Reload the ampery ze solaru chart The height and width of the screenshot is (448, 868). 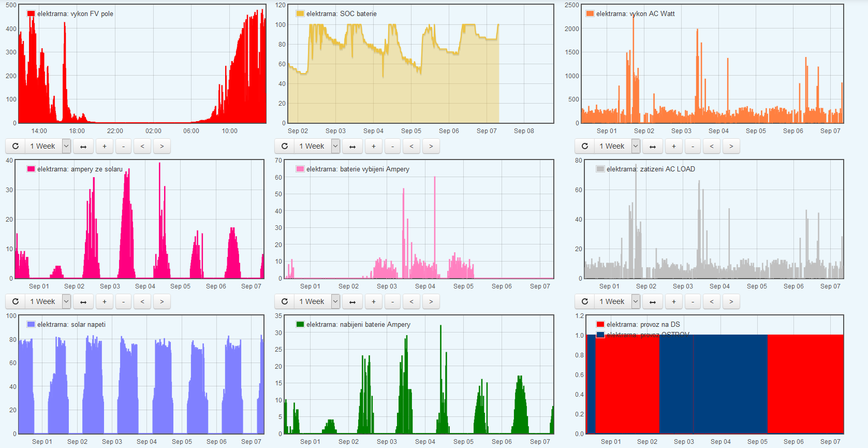(16, 301)
